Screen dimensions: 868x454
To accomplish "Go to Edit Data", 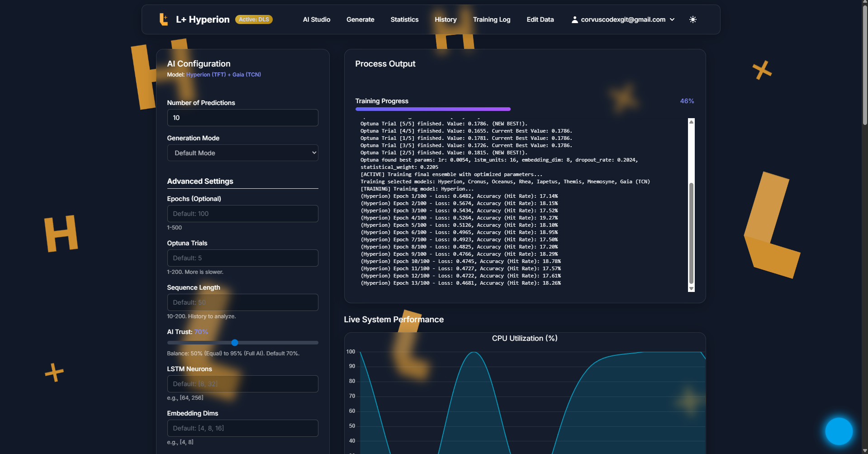I will [x=540, y=19].
